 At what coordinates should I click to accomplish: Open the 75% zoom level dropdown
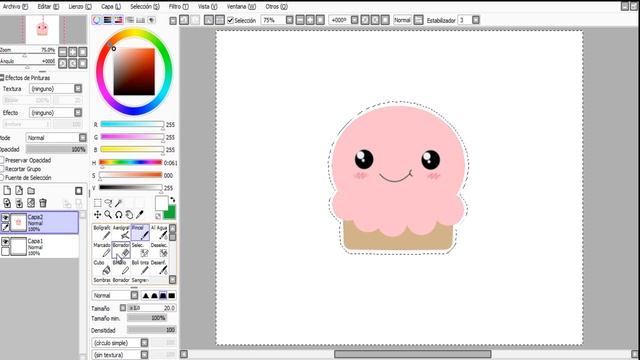(277, 20)
